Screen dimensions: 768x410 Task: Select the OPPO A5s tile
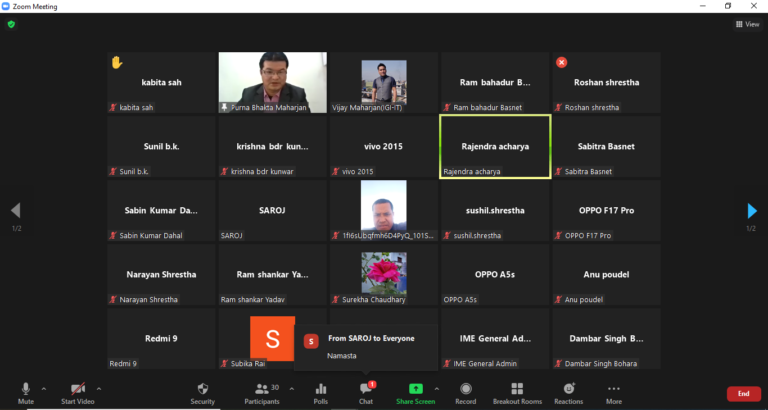(495, 274)
